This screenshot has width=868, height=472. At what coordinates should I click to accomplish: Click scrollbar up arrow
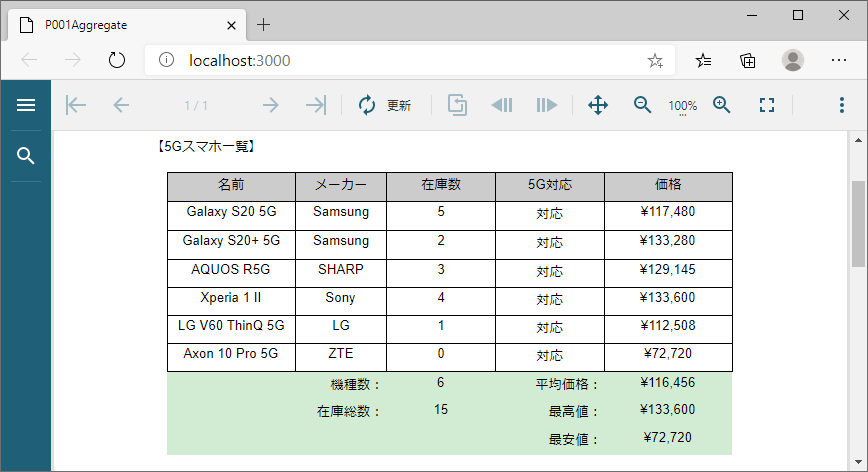pyautogui.click(x=858, y=140)
